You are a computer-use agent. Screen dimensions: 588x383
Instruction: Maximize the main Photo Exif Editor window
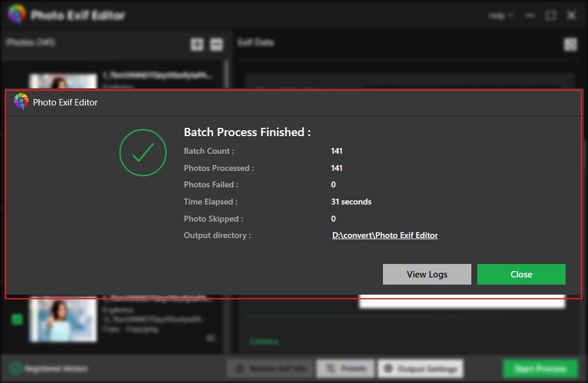pyautogui.click(x=550, y=15)
